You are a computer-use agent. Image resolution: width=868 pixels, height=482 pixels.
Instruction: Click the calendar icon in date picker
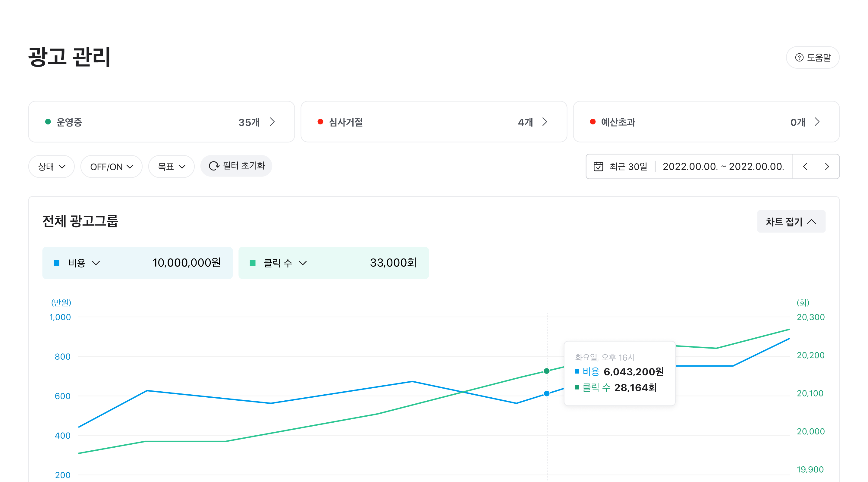click(x=598, y=166)
